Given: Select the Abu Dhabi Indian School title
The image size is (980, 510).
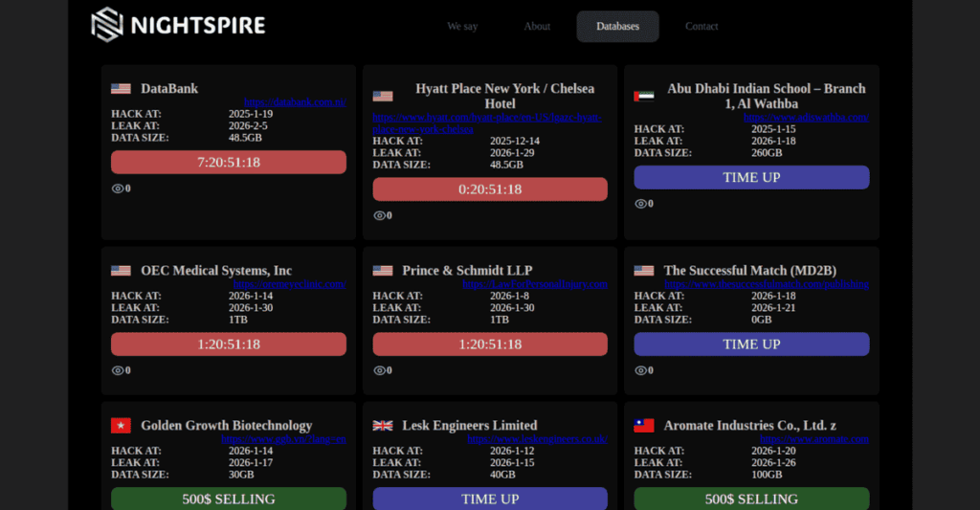Looking at the screenshot, I should (x=767, y=97).
